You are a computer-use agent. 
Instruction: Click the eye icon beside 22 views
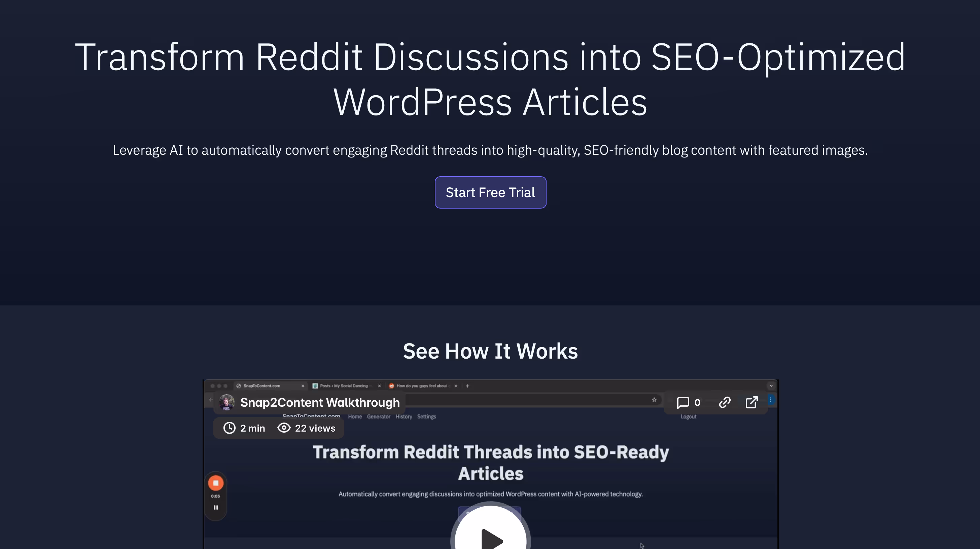tap(284, 428)
